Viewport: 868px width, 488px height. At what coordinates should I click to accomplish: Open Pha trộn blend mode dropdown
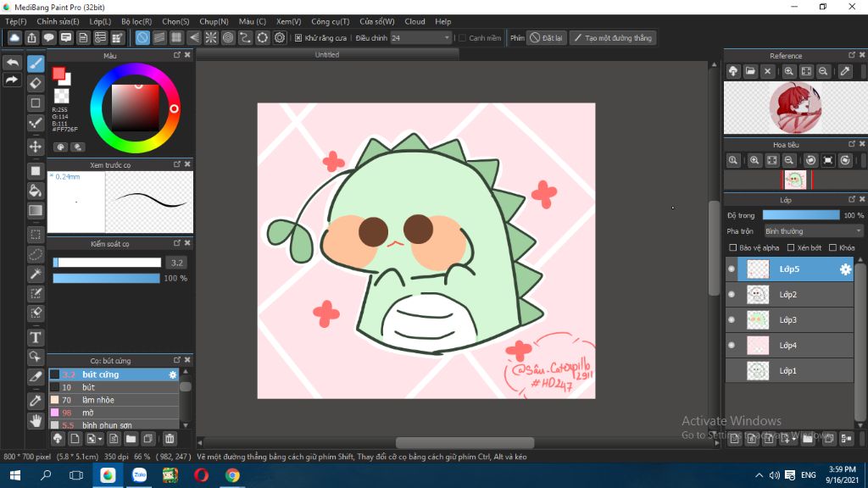point(813,231)
